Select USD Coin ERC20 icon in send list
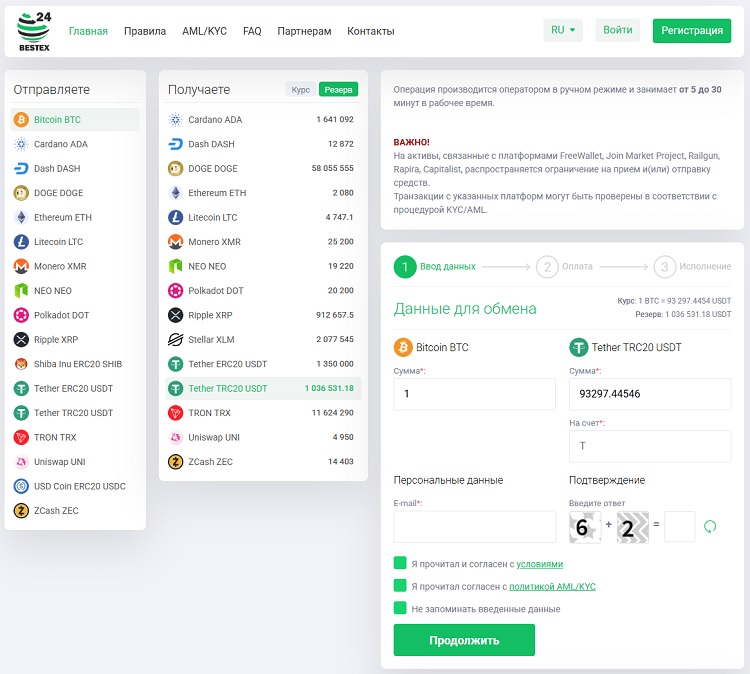Image resolution: width=750 pixels, height=674 pixels. pos(21,486)
